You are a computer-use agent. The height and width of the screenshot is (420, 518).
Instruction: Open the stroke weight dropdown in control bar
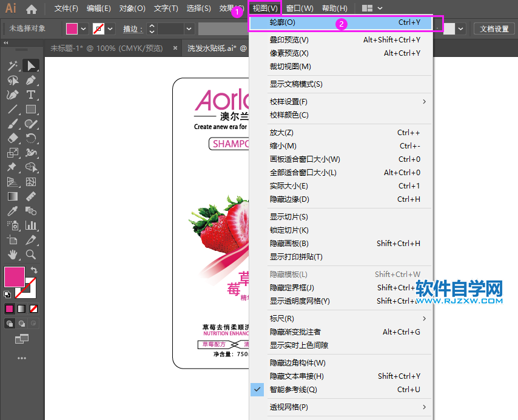[188, 29]
